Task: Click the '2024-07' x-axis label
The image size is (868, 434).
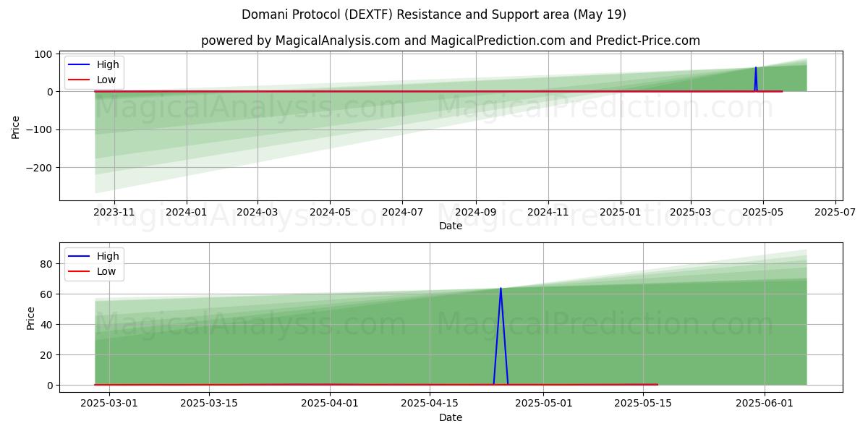Action: pos(402,212)
